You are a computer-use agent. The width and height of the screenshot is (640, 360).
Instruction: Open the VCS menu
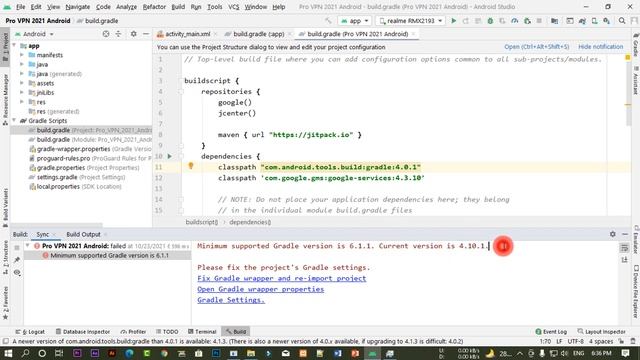(x=233, y=7)
